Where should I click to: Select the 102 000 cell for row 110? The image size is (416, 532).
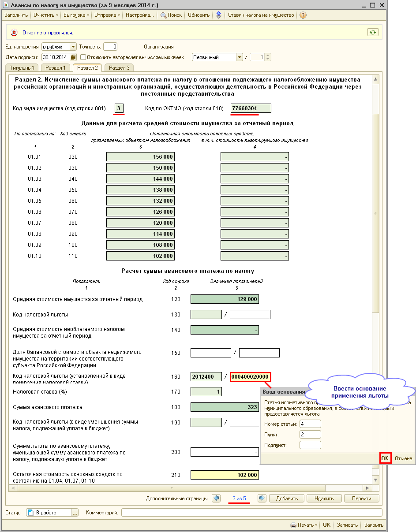pyautogui.click(x=140, y=256)
